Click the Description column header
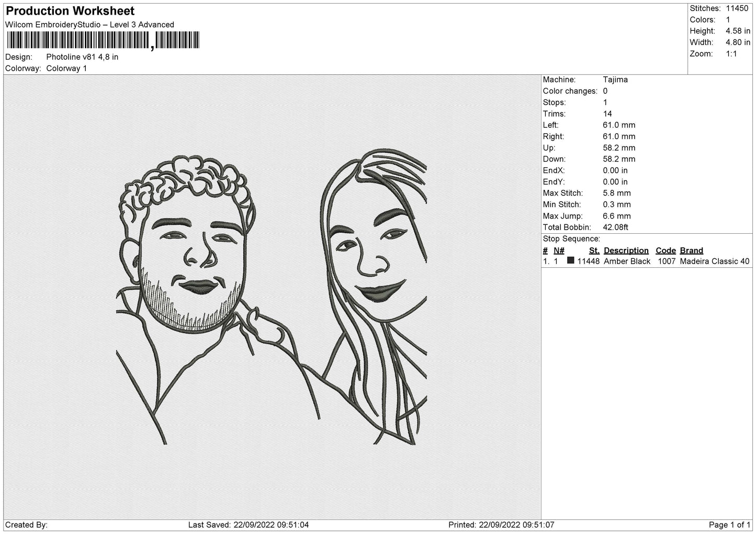Viewport: 756px width, 534px height. [626, 251]
